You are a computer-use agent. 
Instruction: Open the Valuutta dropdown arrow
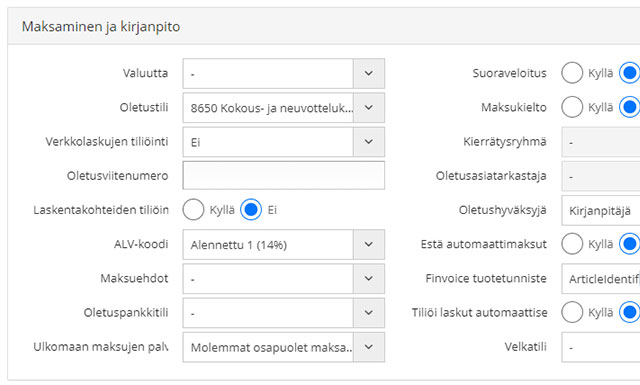coord(369,73)
